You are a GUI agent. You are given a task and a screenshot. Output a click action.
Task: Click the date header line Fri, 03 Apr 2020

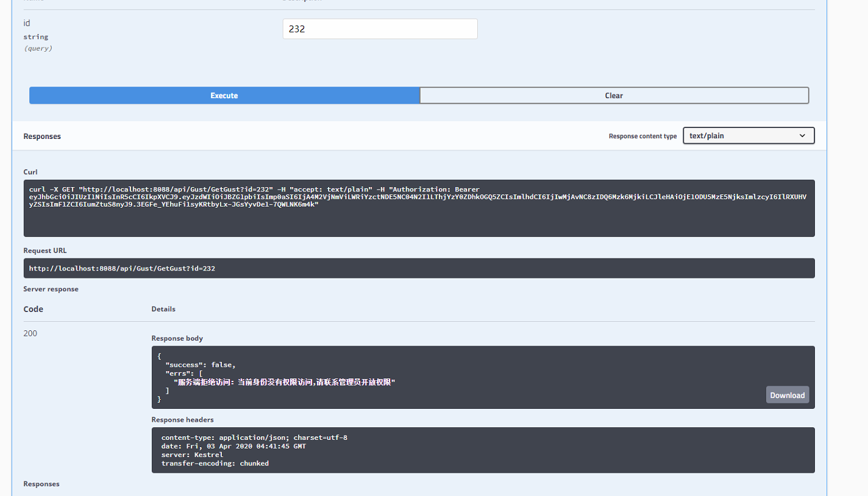pyautogui.click(x=233, y=446)
